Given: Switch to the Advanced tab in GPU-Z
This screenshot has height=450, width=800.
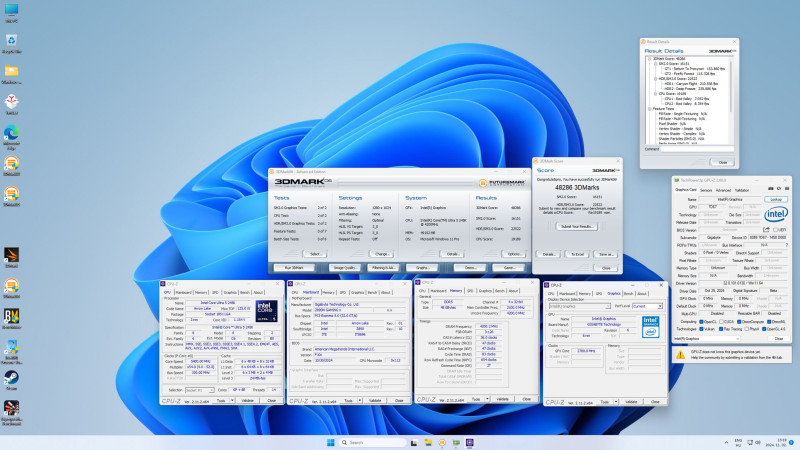Looking at the screenshot, I should pos(723,190).
